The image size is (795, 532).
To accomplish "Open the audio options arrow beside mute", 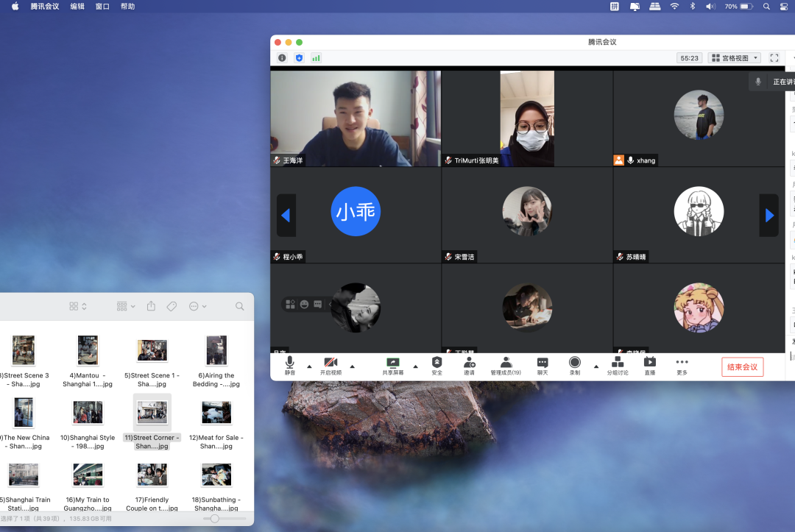I will (x=309, y=366).
